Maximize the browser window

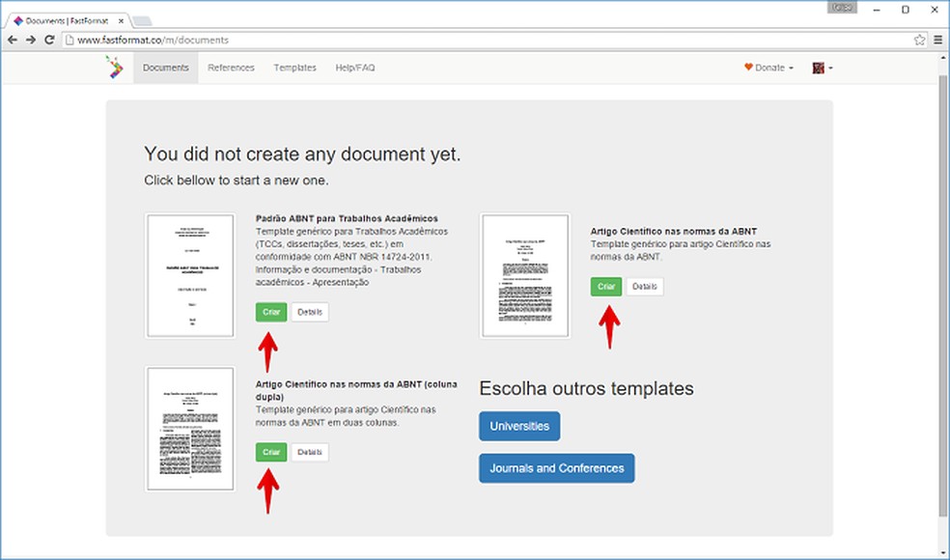(906, 10)
